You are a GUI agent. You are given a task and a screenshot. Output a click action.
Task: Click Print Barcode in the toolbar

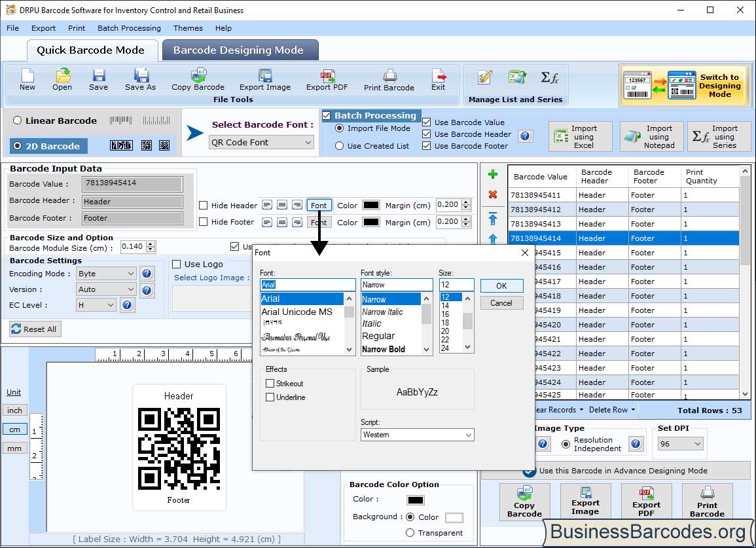(x=389, y=80)
